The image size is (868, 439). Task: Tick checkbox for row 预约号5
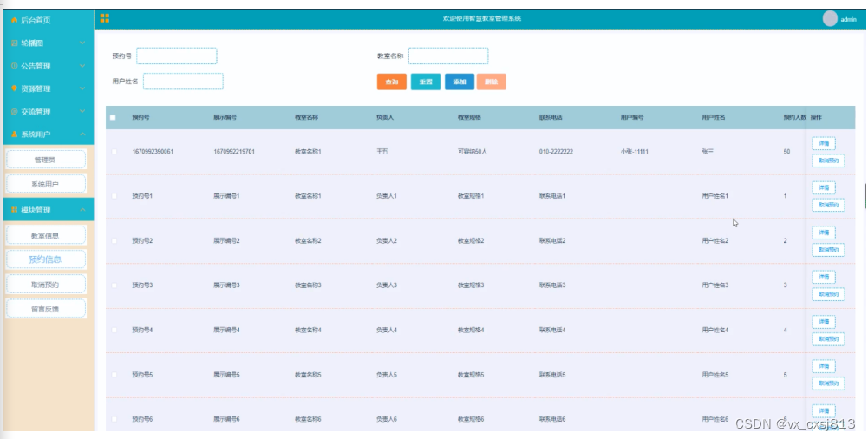(114, 375)
